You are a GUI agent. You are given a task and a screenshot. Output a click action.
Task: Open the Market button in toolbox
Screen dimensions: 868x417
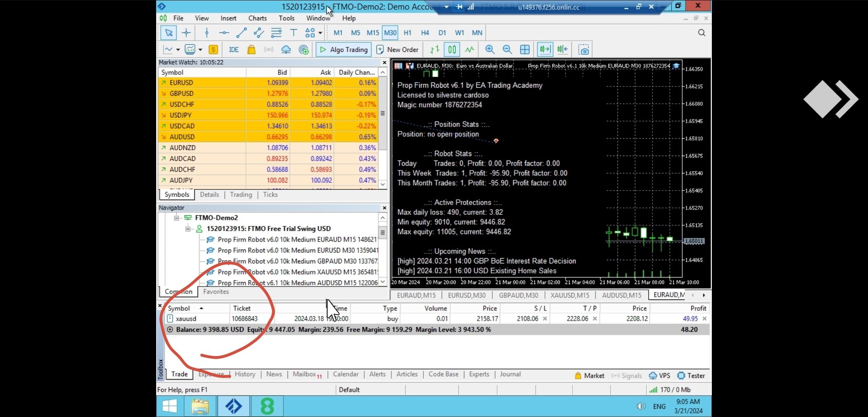(x=589, y=376)
